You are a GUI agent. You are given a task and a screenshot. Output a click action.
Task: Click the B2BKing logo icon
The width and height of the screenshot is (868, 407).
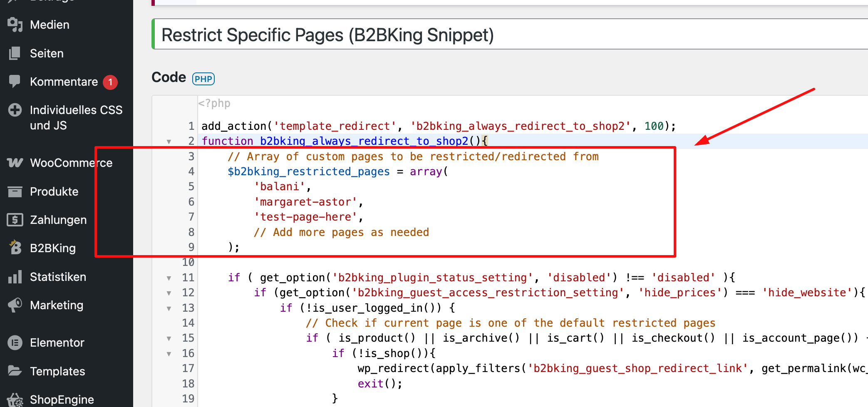(x=15, y=248)
